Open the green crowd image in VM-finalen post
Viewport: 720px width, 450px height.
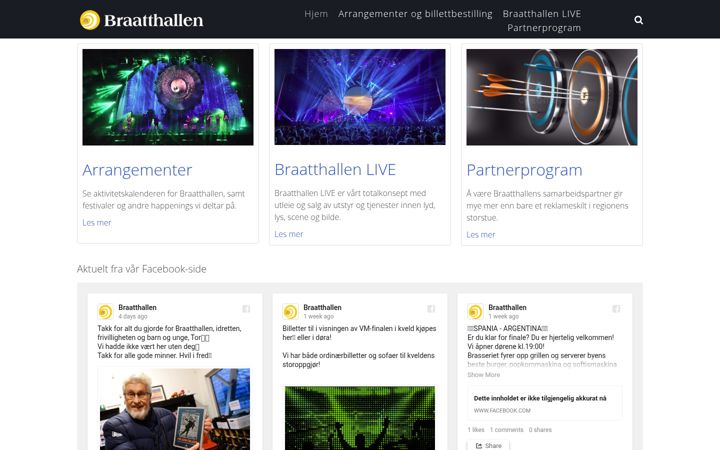(360, 418)
